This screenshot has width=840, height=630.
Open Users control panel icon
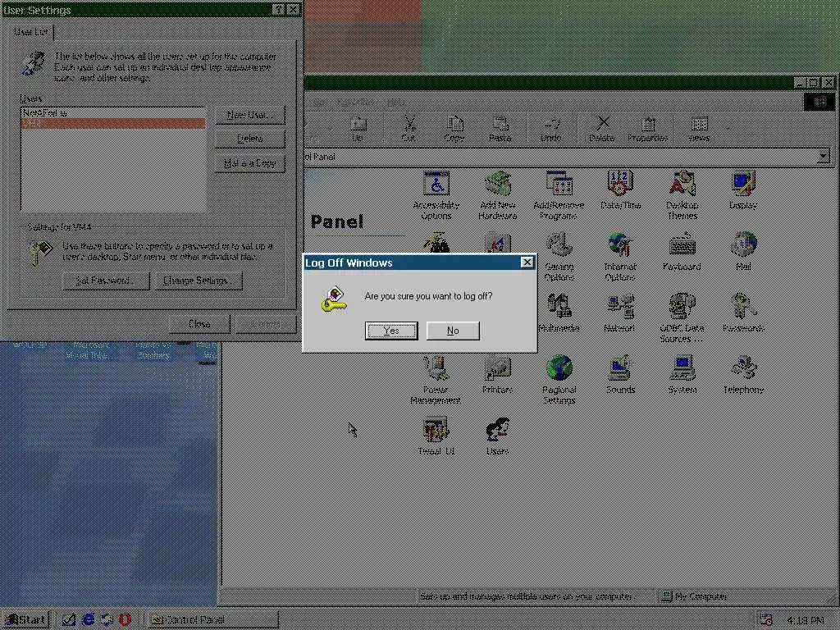coord(498,436)
